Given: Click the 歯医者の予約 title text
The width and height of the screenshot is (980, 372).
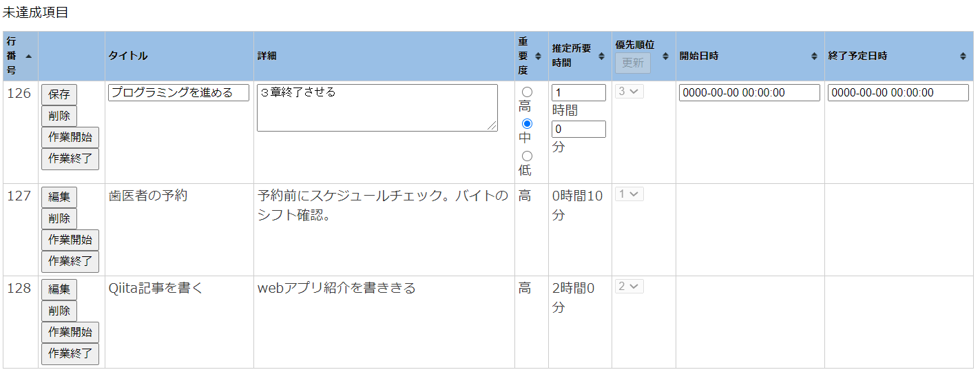Looking at the screenshot, I should 148,196.
